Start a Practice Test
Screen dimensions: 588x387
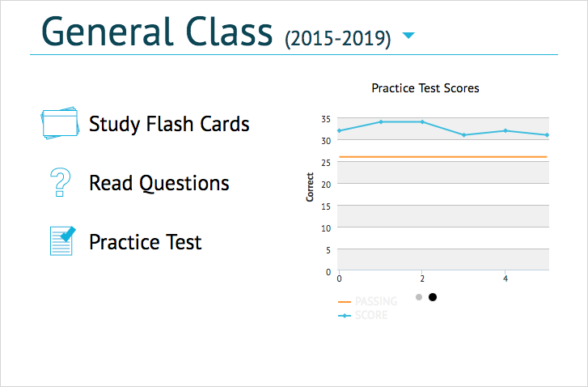[146, 242]
